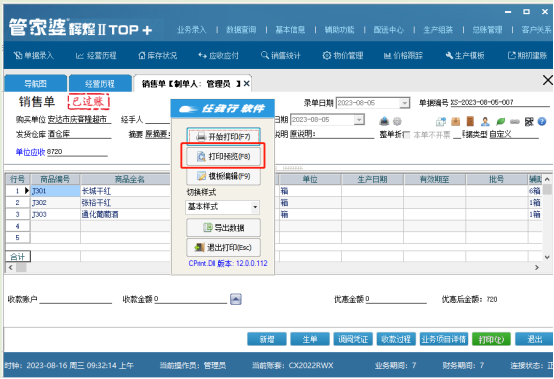Click the gray gear icon in the form header

[397, 122]
